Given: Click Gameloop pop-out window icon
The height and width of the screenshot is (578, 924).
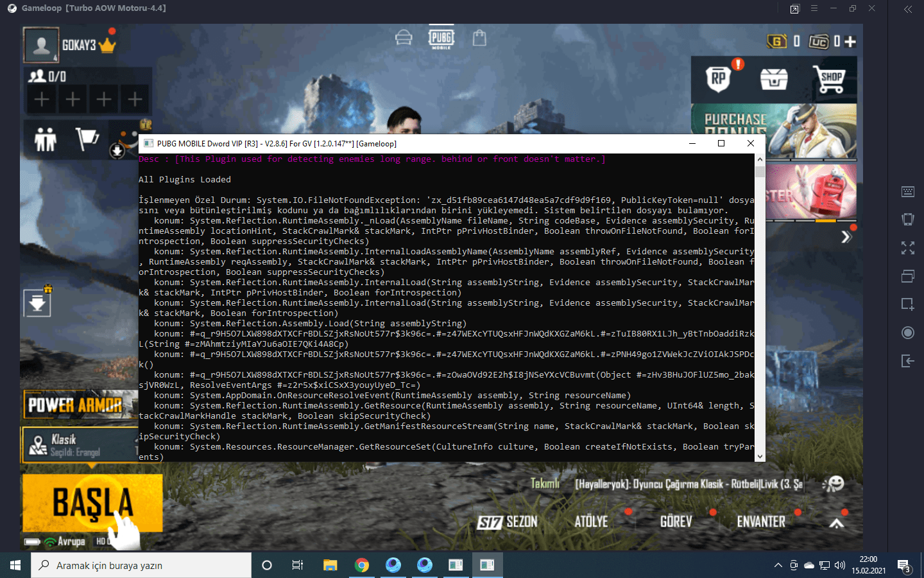Looking at the screenshot, I should [795, 8].
